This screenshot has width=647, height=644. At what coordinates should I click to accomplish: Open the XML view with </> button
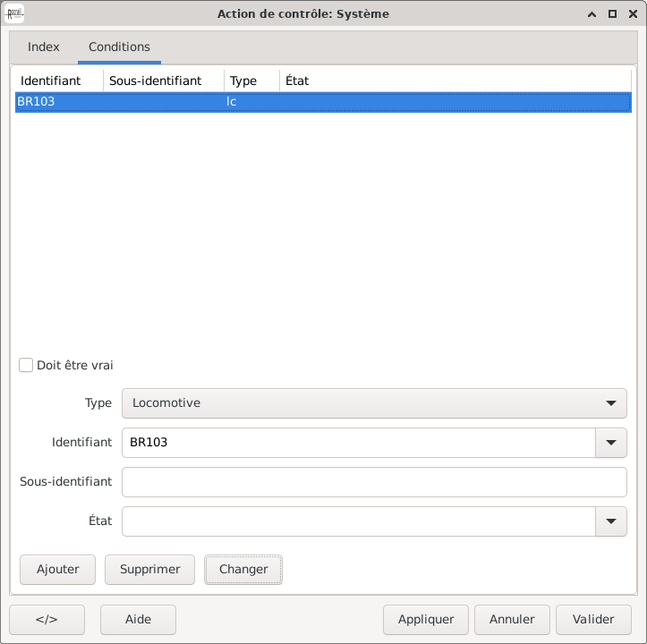click(47, 620)
